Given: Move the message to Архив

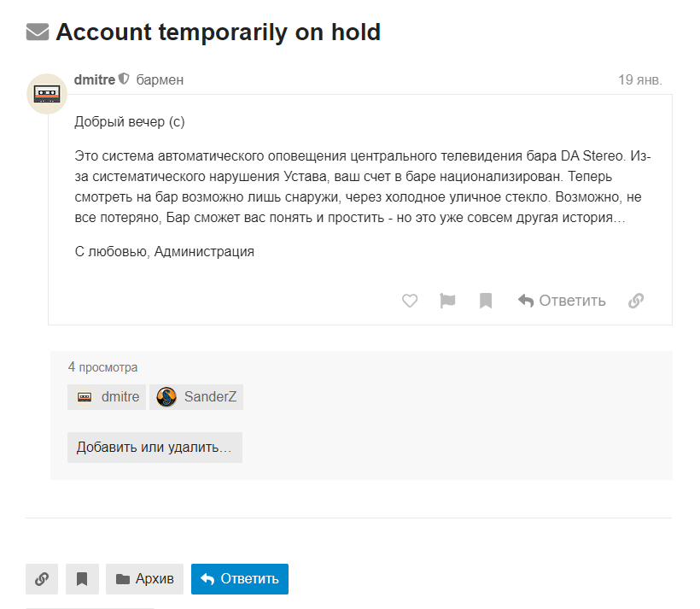Looking at the screenshot, I should pyautogui.click(x=145, y=579).
